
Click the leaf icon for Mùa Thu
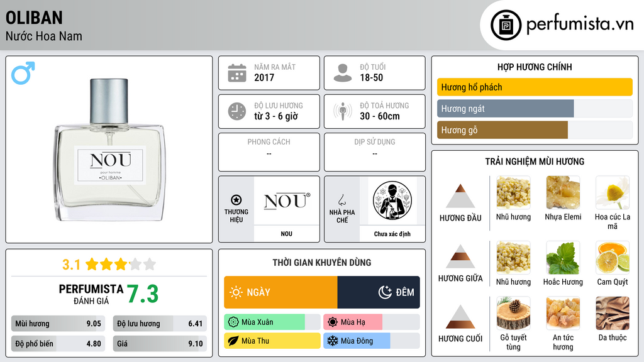coord(233,341)
